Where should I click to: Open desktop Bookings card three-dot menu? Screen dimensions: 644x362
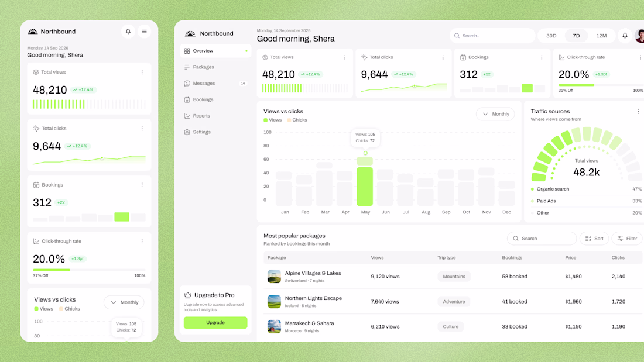[542, 57]
